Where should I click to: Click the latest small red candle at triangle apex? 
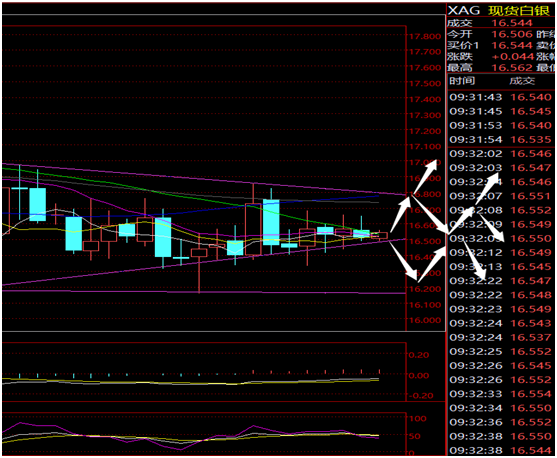point(379,235)
